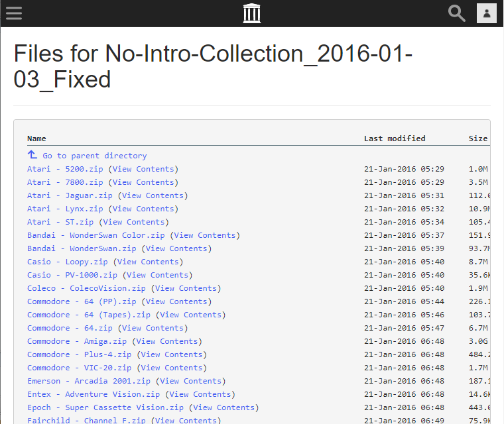View Contents of Atari - 5200.zip
504x424 pixels.
[143, 169]
